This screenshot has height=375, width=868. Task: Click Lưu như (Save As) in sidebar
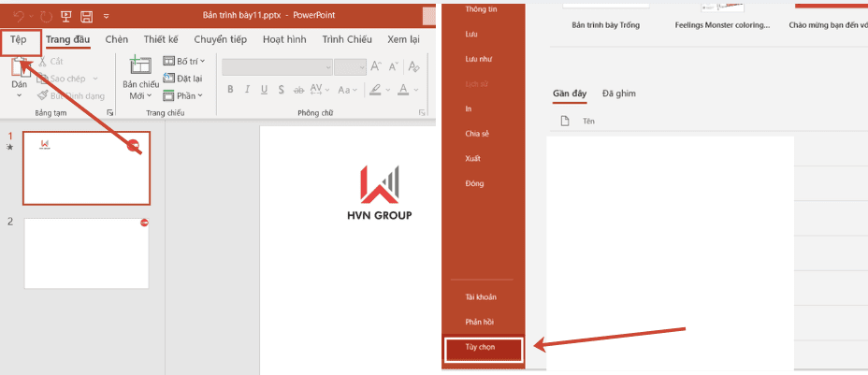(478, 59)
